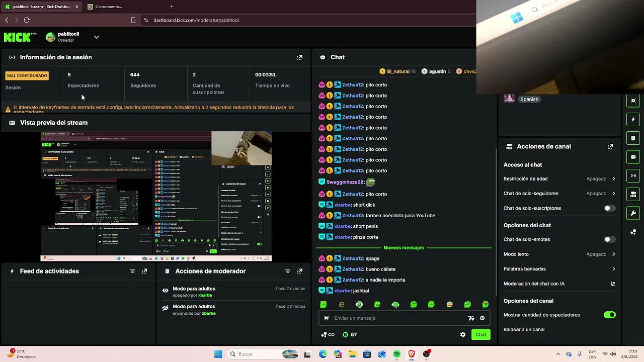Click the 644 Seguidores count
The height and width of the screenshot is (362, 644).
[x=135, y=75]
